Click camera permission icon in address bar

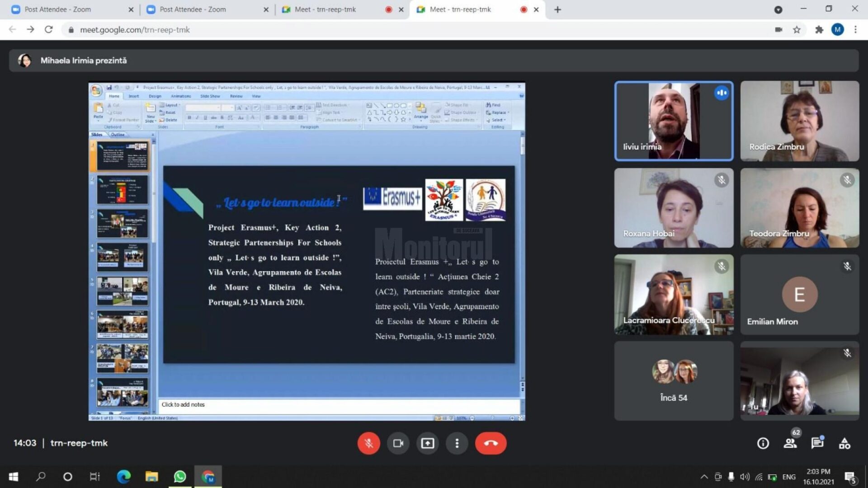(778, 30)
